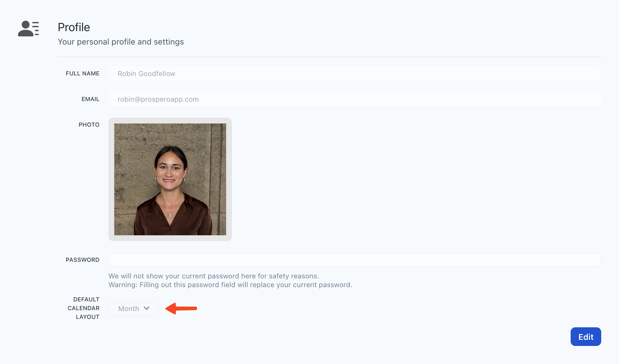Click the red arrow annotation

pos(181,308)
